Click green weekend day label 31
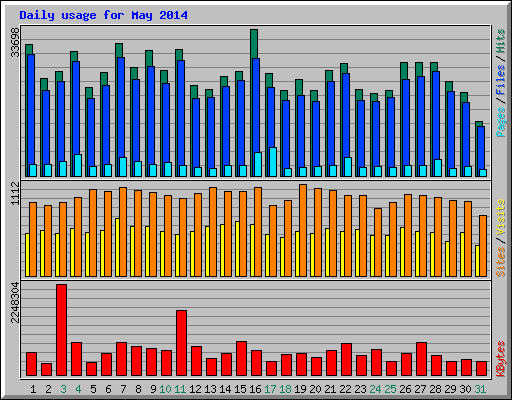 click(x=480, y=389)
